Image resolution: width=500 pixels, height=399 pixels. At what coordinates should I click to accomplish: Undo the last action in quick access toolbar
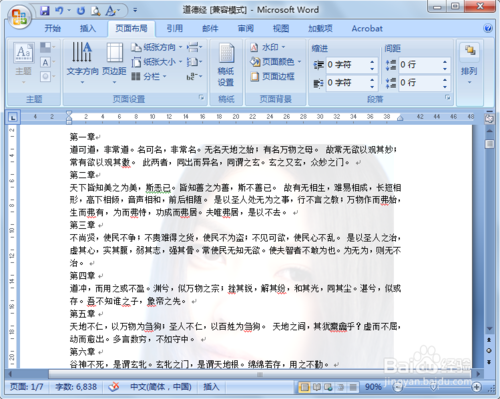[x=59, y=11]
